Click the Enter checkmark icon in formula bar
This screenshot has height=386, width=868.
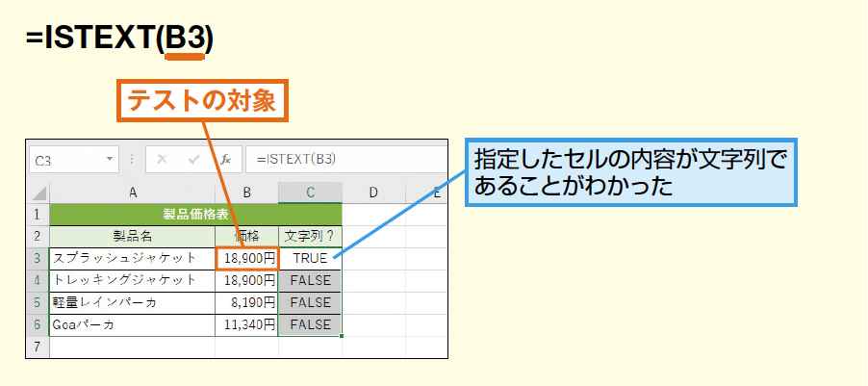click(193, 160)
